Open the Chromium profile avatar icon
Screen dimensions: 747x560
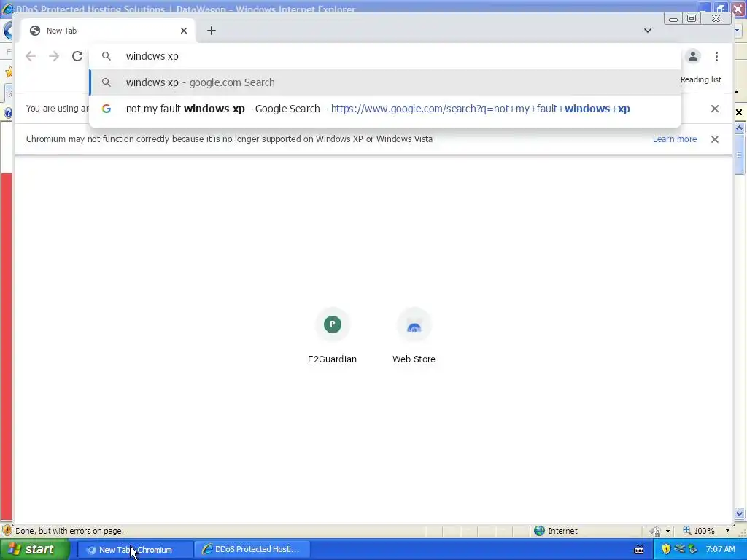[693, 56]
